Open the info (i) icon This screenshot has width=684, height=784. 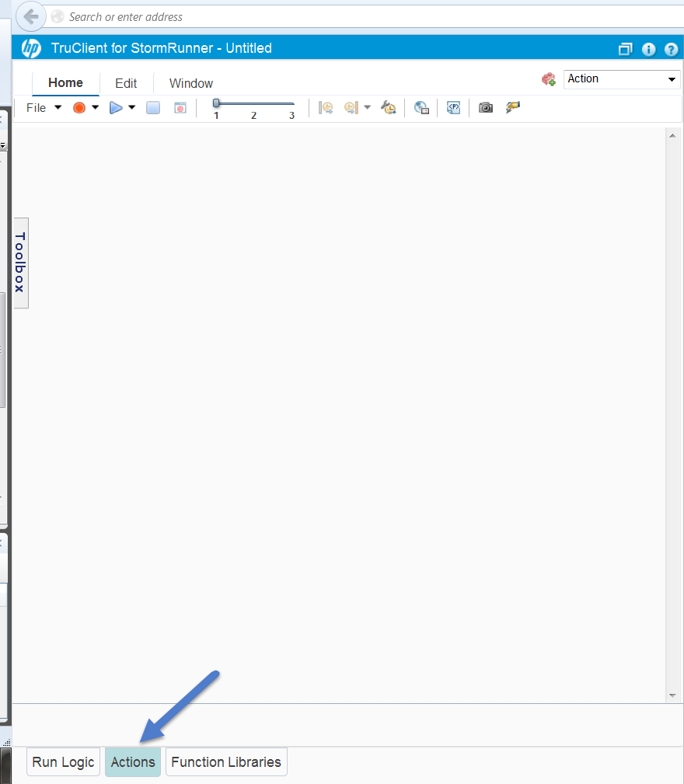[648, 49]
